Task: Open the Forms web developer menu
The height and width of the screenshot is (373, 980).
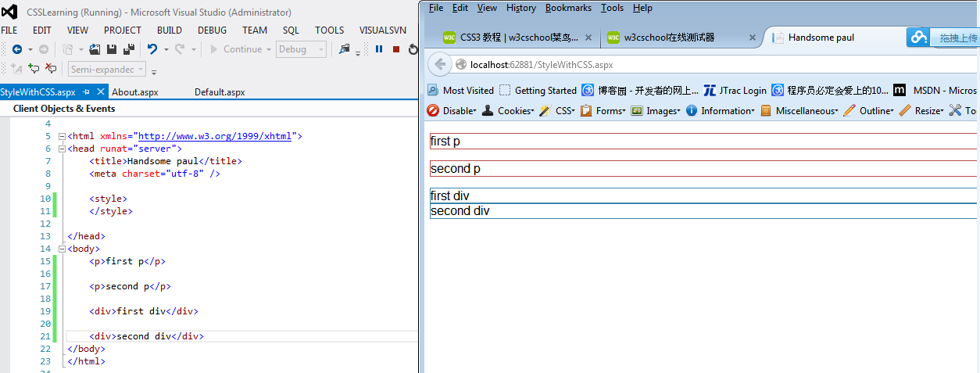Action: (x=603, y=111)
